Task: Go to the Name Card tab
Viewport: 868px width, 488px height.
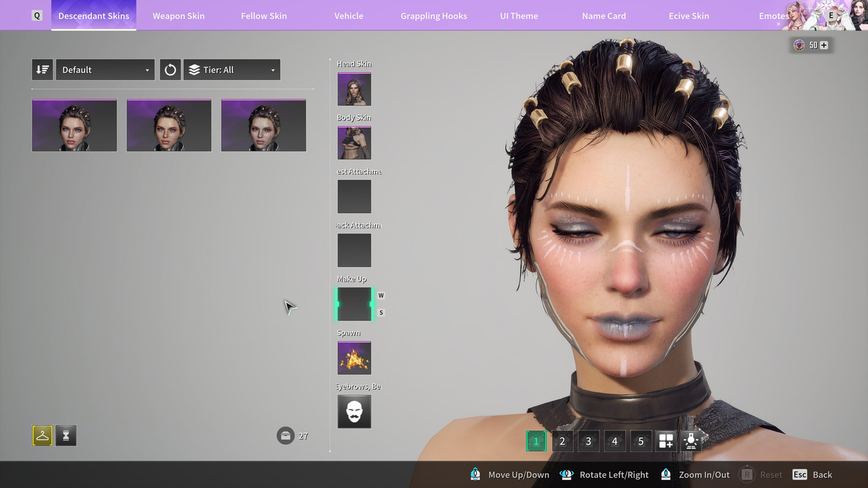Action: click(604, 16)
